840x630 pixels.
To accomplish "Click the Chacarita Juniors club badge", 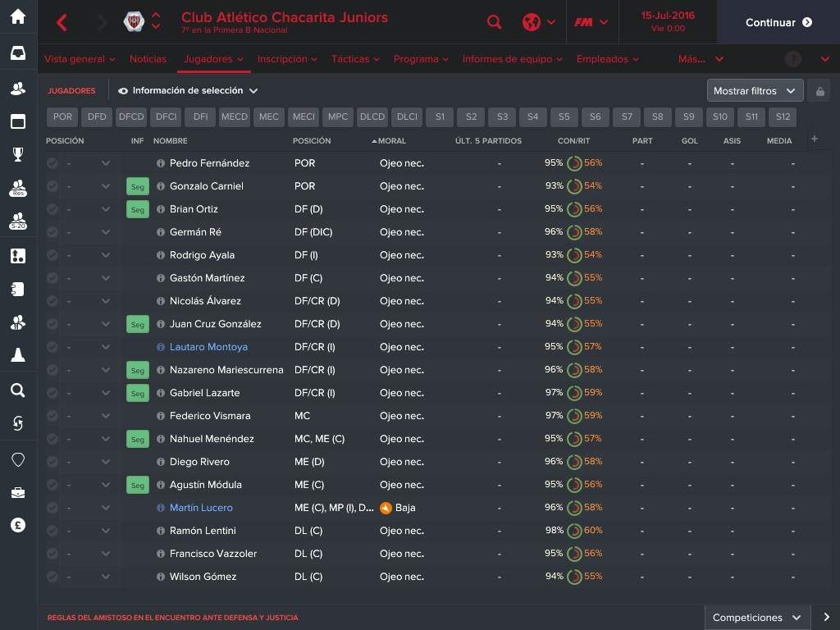I will pos(134,22).
